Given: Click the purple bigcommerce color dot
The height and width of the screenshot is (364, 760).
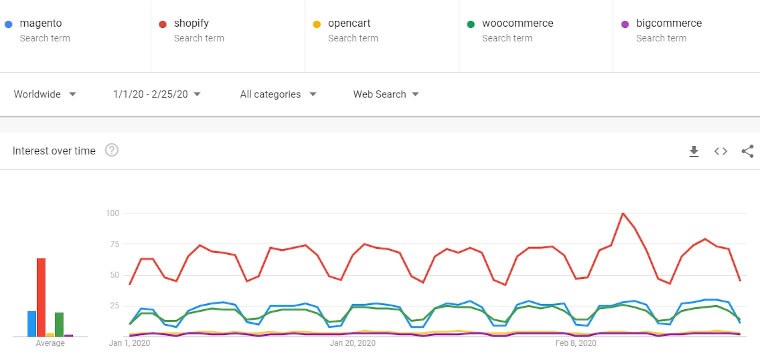Looking at the screenshot, I should point(625,24).
